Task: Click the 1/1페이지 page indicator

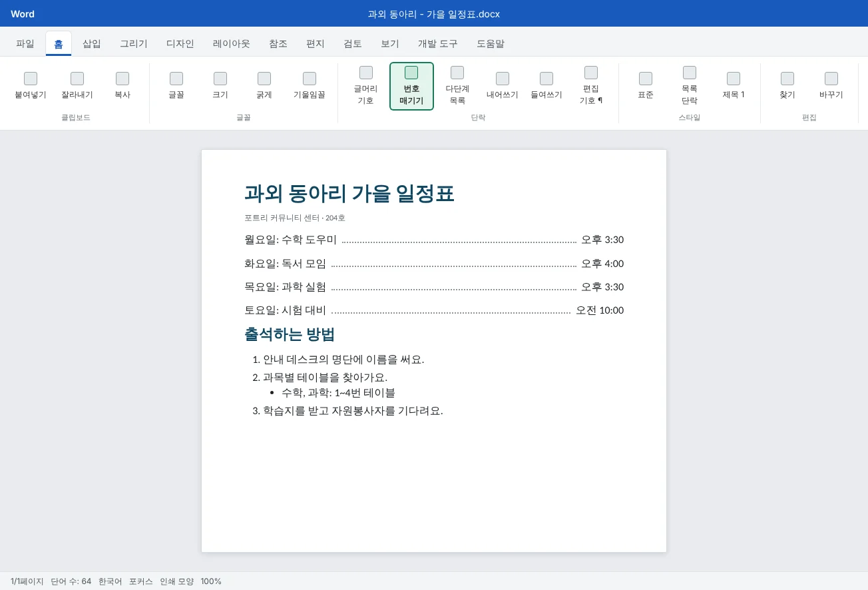Action: coord(27,581)
